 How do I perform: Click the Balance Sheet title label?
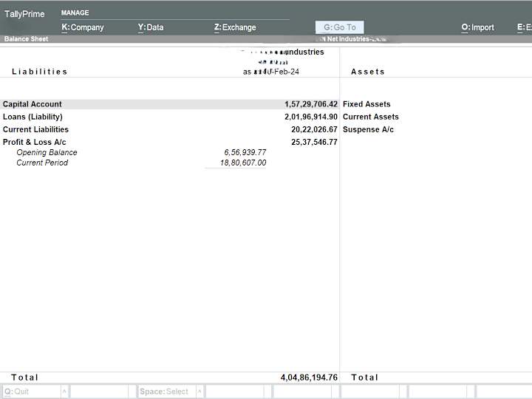pos(26,39)
